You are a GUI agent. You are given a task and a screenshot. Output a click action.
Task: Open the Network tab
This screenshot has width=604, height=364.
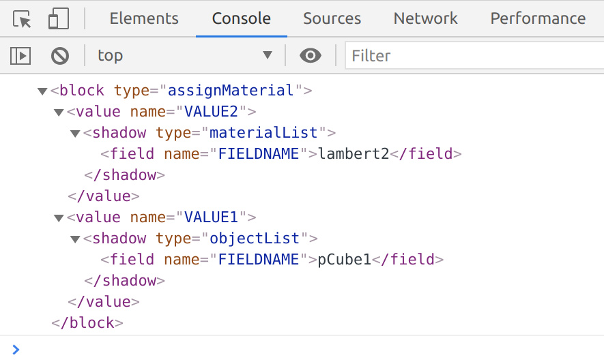(x=426, y=18)
